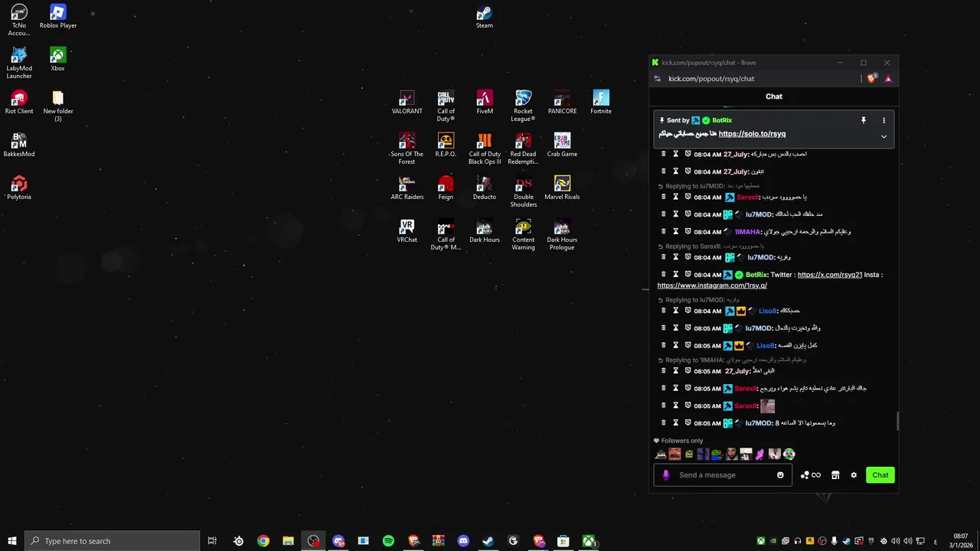Click the green Chat send button
This screenshot has height=551, width=980.
880,475
